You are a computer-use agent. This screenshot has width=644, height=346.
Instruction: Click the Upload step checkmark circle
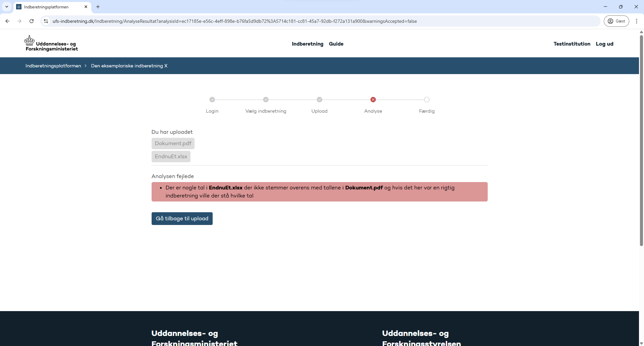coord(320,100)
